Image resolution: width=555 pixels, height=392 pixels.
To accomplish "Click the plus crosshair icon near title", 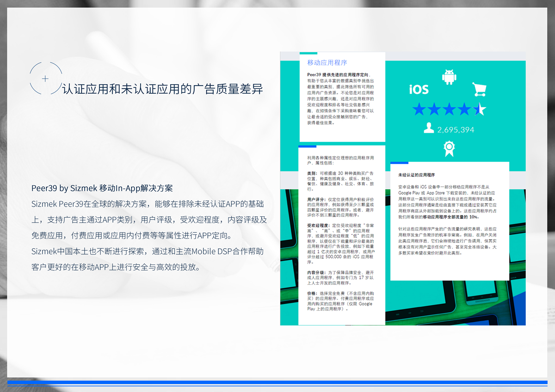I will pos(45,79).
